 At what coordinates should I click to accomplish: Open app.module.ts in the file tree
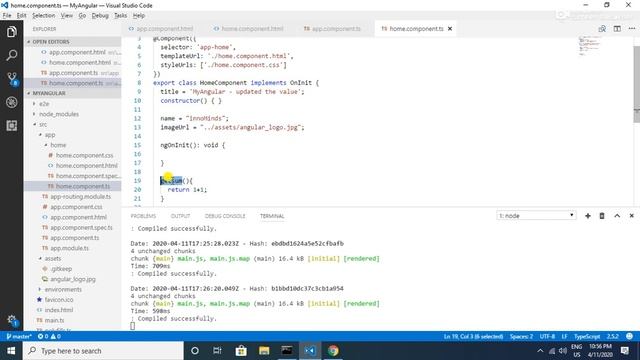coord(69,248)
